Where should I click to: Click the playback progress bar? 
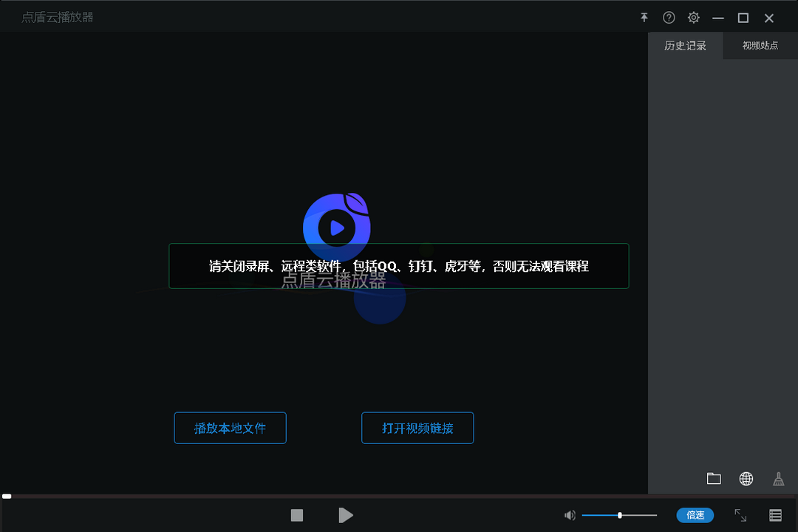(399, 497)
